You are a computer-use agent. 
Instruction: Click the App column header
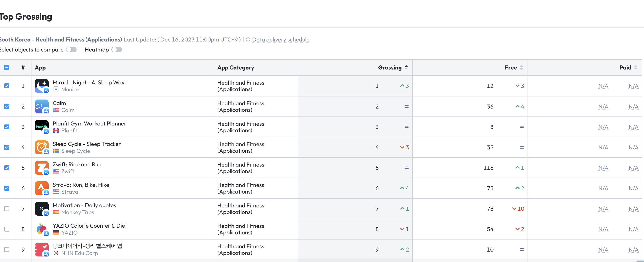pos(40,67)
